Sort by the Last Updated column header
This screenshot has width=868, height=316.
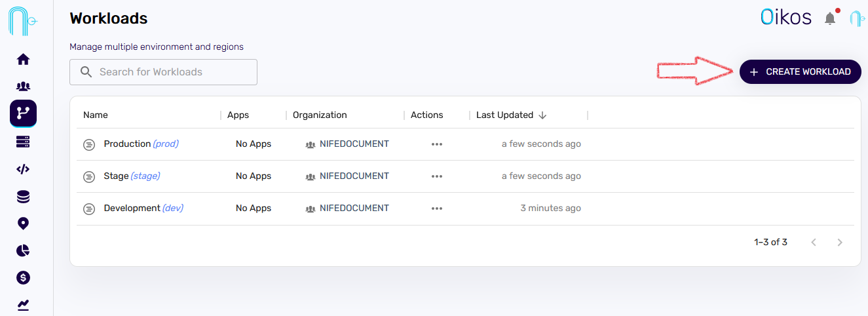[505, 115]
